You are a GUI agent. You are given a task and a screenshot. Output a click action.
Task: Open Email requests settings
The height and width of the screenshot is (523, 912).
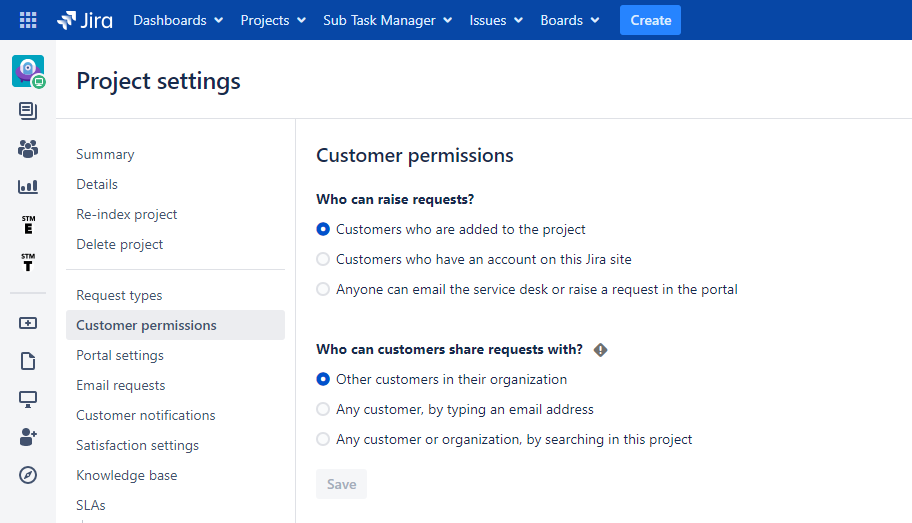121,385
